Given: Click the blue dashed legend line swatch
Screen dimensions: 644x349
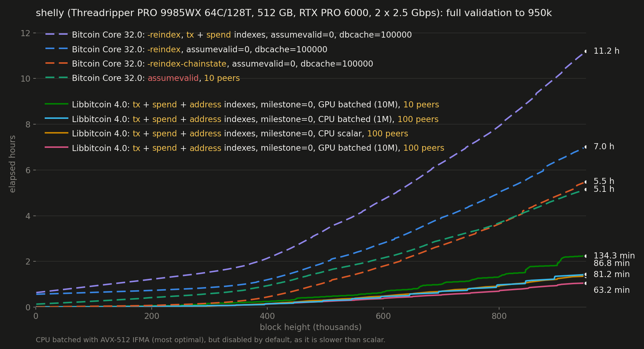Looking at the screenshot, I should [57, 49].
